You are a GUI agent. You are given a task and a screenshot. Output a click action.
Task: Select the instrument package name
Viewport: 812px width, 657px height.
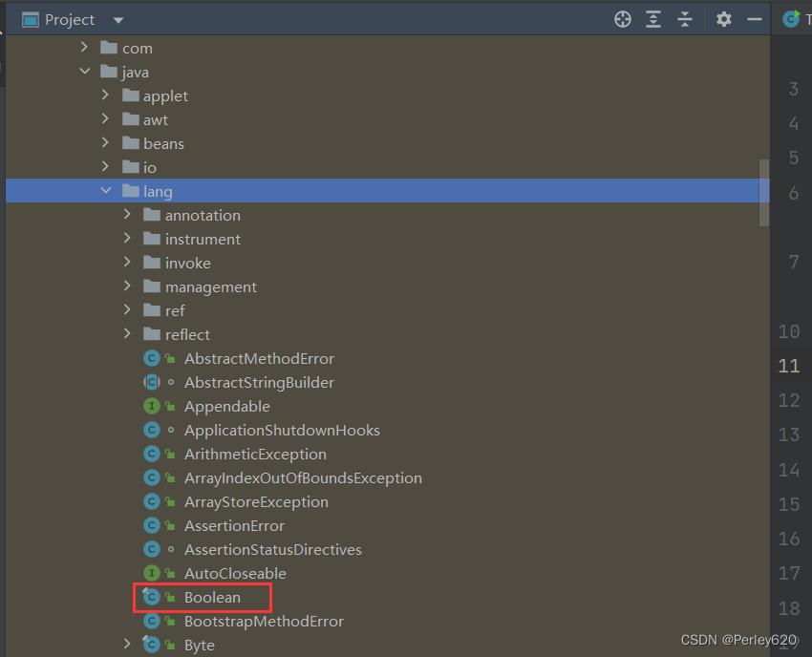point(203,239)
